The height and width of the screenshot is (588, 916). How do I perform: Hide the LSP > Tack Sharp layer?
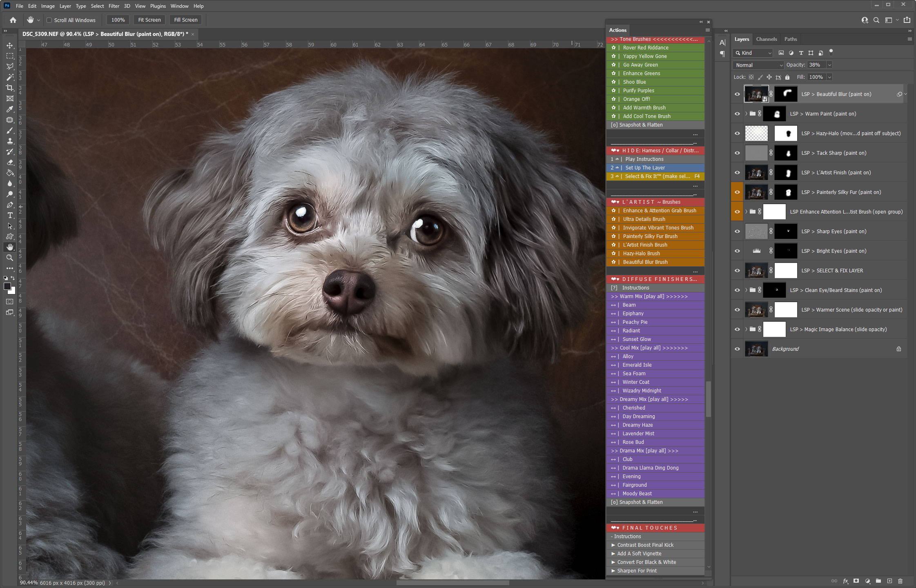737,153
